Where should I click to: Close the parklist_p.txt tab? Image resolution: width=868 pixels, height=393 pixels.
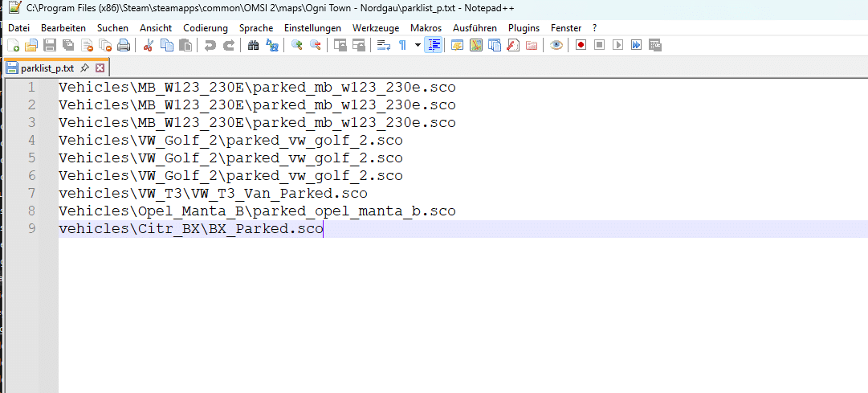101,68
